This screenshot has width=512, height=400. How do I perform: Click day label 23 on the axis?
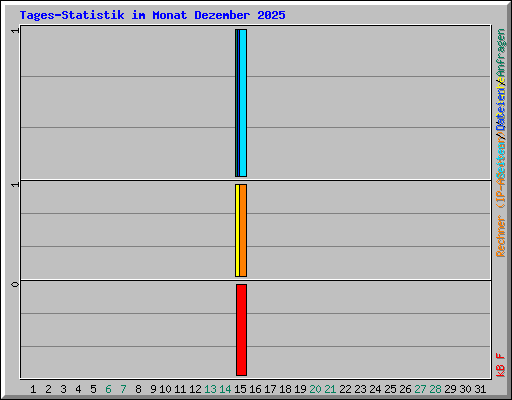tap(360, 389)
